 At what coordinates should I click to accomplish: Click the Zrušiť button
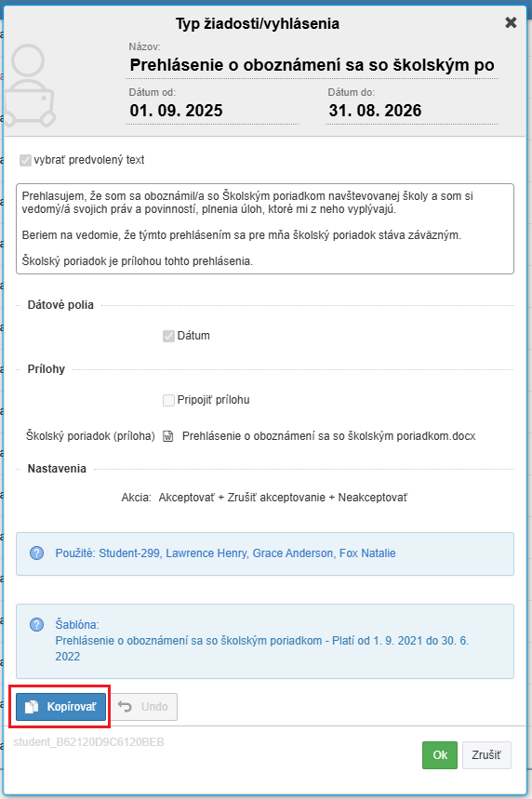click(x=486, y=755)
